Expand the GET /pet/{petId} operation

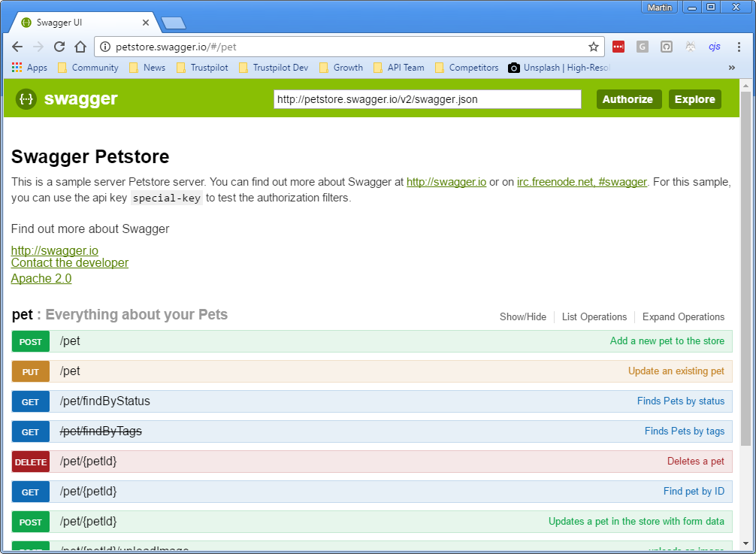[372, 492]
